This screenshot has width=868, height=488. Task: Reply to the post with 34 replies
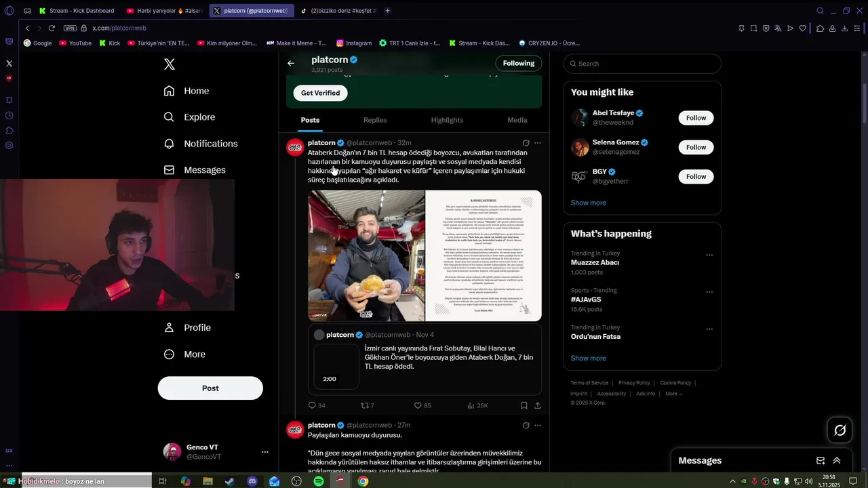point(317,405)
